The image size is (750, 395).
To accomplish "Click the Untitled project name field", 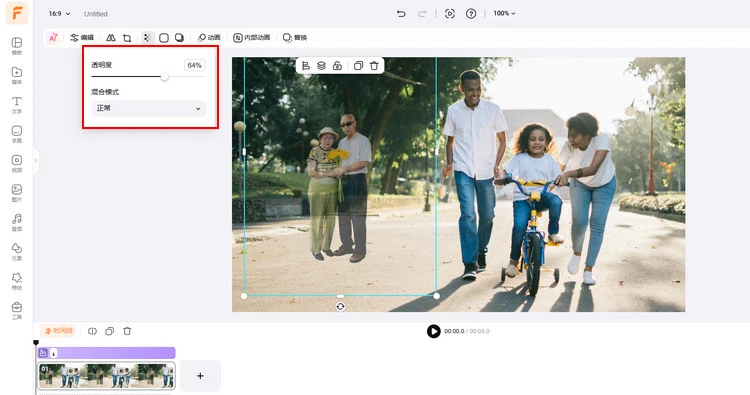I will coord(96,14).
